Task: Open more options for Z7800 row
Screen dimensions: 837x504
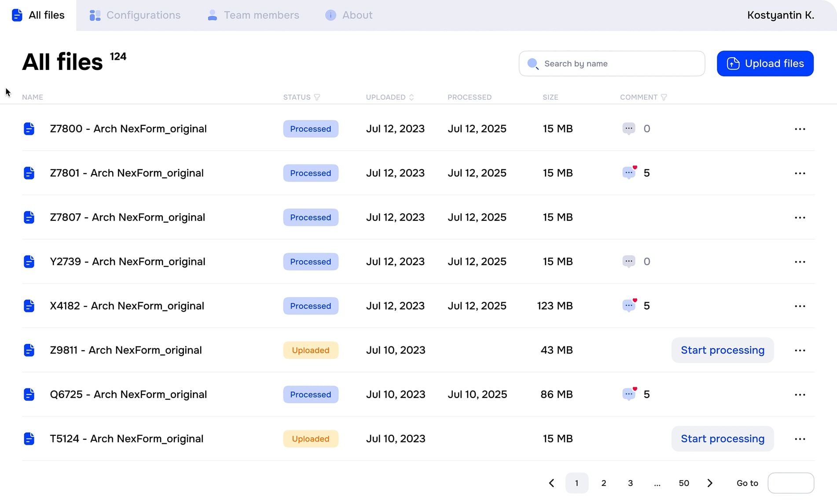Action: (x=800, y=129)
